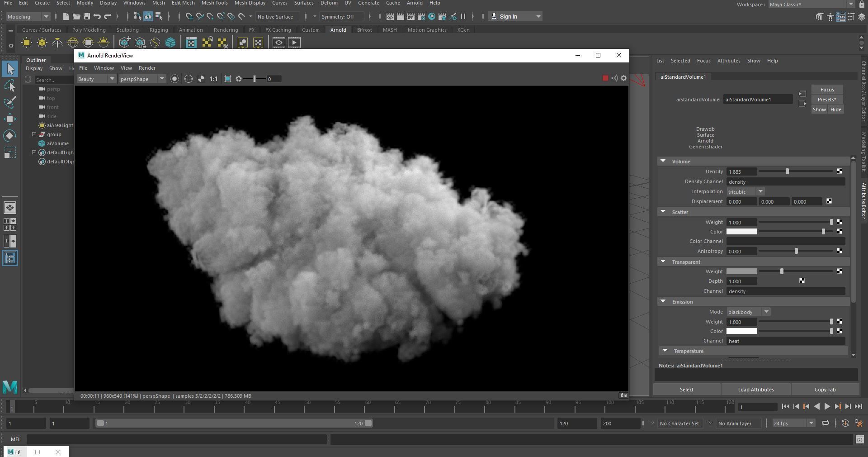Open render settings gear in RenderView
The height and width of the screenshot is (457, 868).
click(x=623, y=78)
